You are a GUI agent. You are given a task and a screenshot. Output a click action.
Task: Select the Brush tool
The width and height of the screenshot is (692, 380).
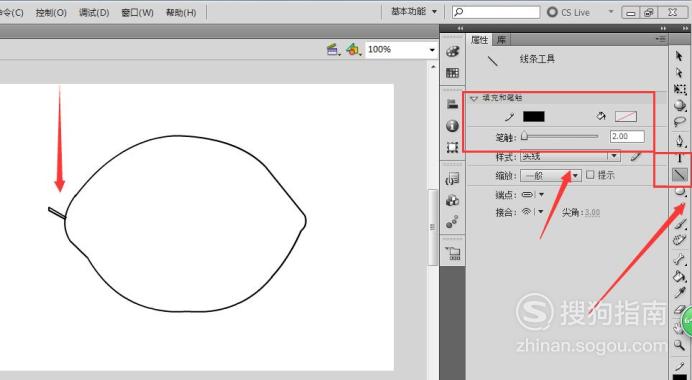[680, 225]
